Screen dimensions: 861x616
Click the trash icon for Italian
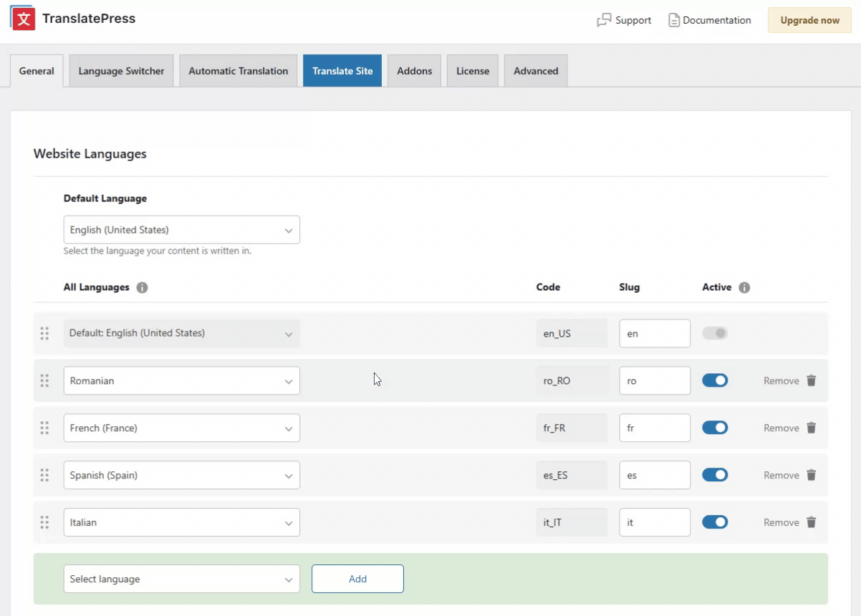tap(811, 523)
